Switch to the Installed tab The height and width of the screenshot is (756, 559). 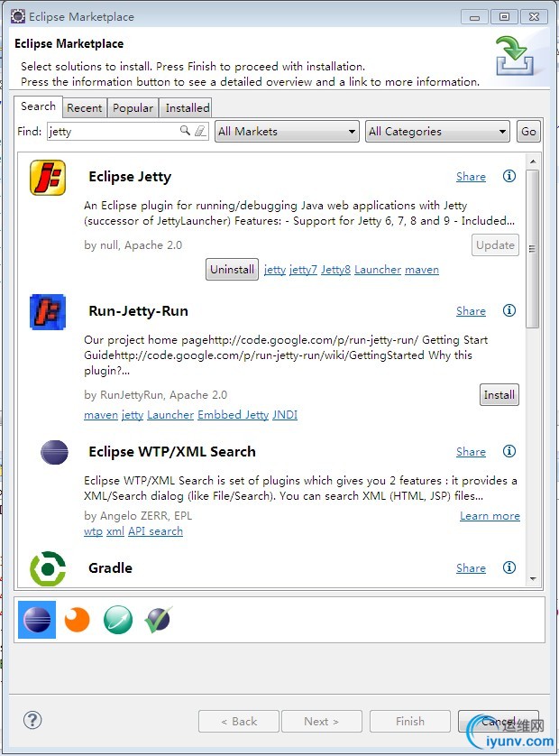[x=187, y=108]
